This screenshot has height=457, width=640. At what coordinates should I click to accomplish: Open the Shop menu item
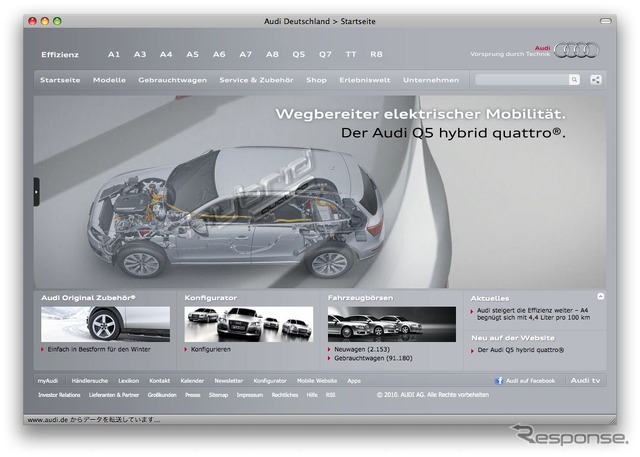click(x=316, y=80)
